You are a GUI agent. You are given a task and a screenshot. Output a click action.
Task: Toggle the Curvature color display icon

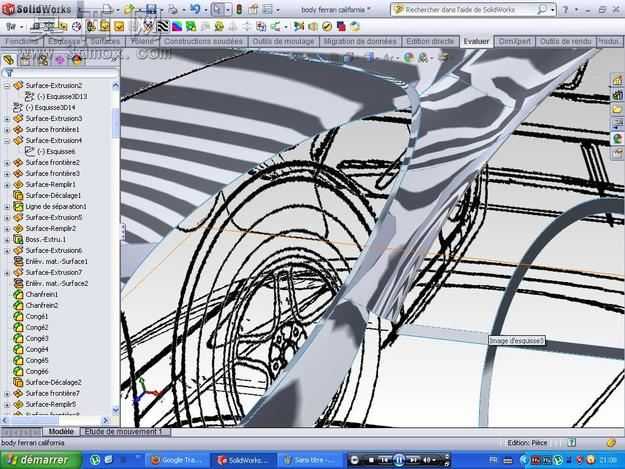[x=177, y=26]
